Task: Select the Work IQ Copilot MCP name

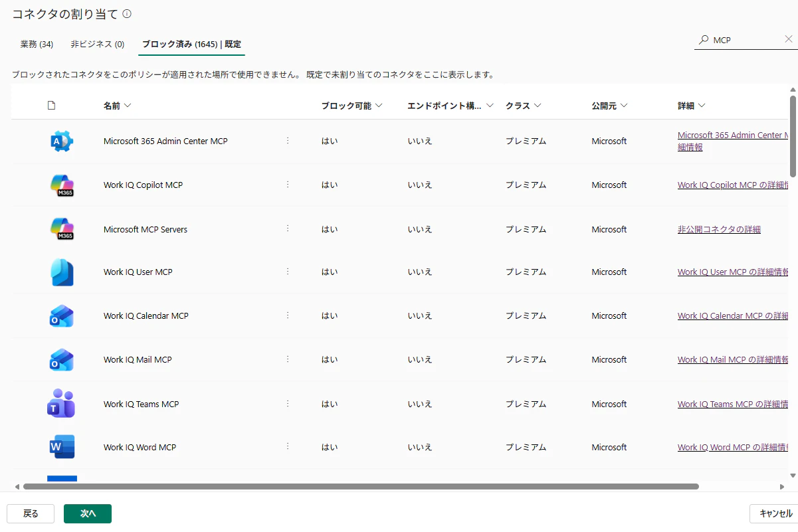Action: 143,185
